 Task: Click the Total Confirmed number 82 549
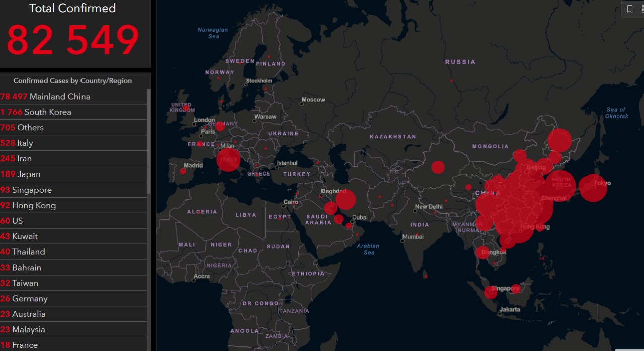click(x=73, y=40)
